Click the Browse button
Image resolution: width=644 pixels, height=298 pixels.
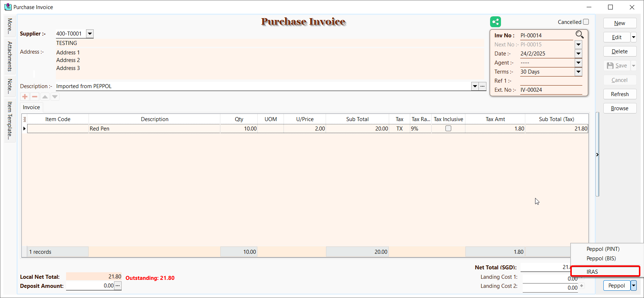coord(620,108)
